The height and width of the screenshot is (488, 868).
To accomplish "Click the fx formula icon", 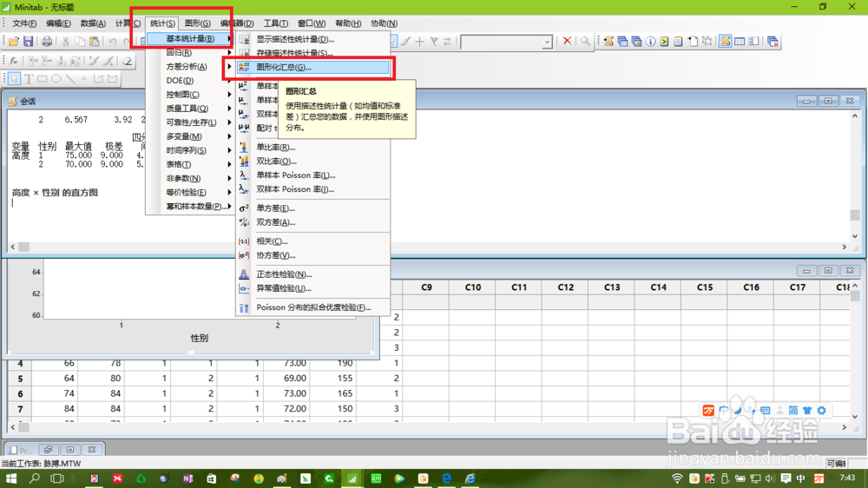I will click(x=13, y=61).
